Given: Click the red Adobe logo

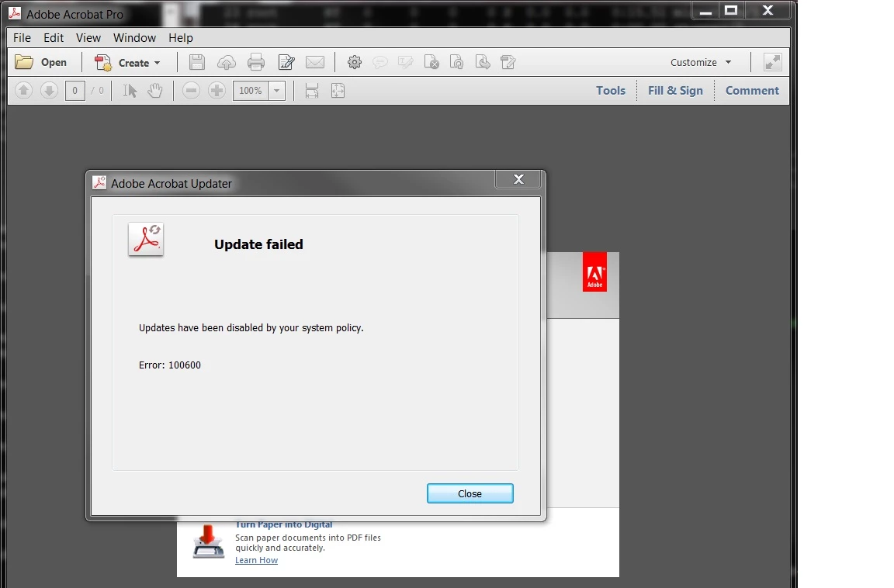Looking at the screenshot, I should pos(594,272).
